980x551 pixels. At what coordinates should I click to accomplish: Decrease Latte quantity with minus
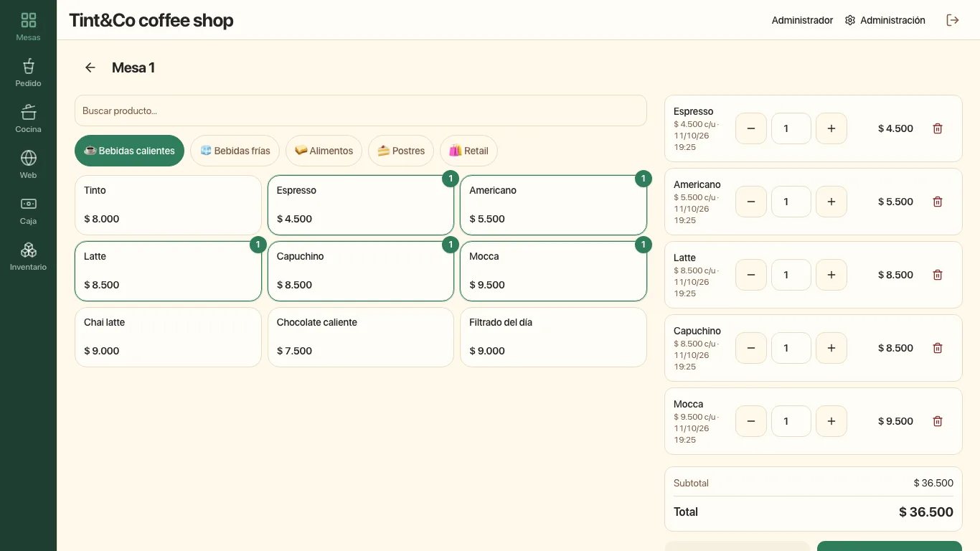click(751, 275)
